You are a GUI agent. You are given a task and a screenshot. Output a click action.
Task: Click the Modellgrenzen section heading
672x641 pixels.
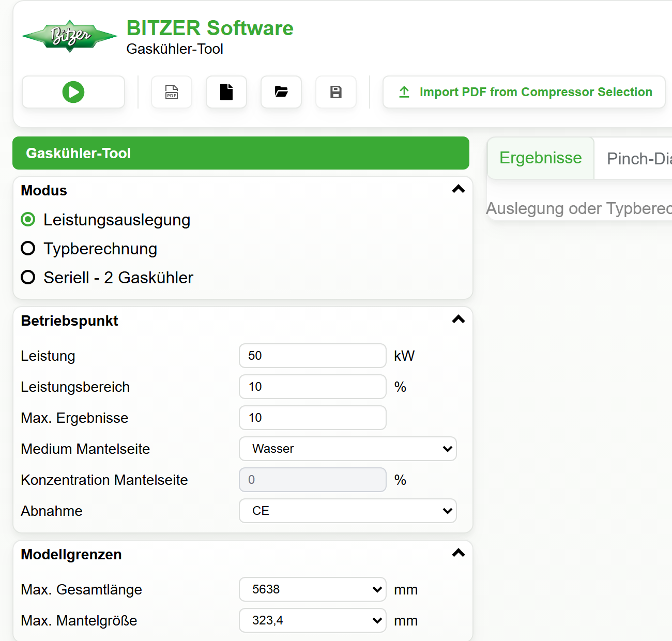[x=71, y=555]
